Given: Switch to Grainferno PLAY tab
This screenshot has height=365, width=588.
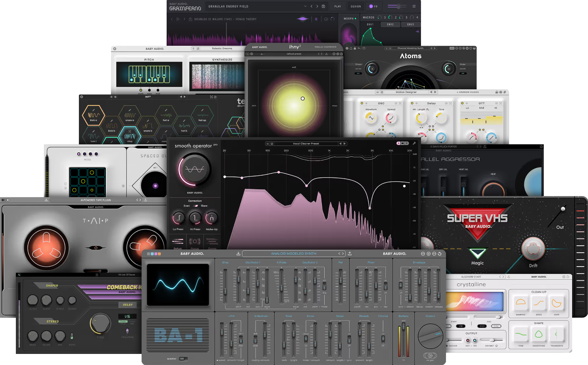Looking at the screenshot, I should pos(338,6).
